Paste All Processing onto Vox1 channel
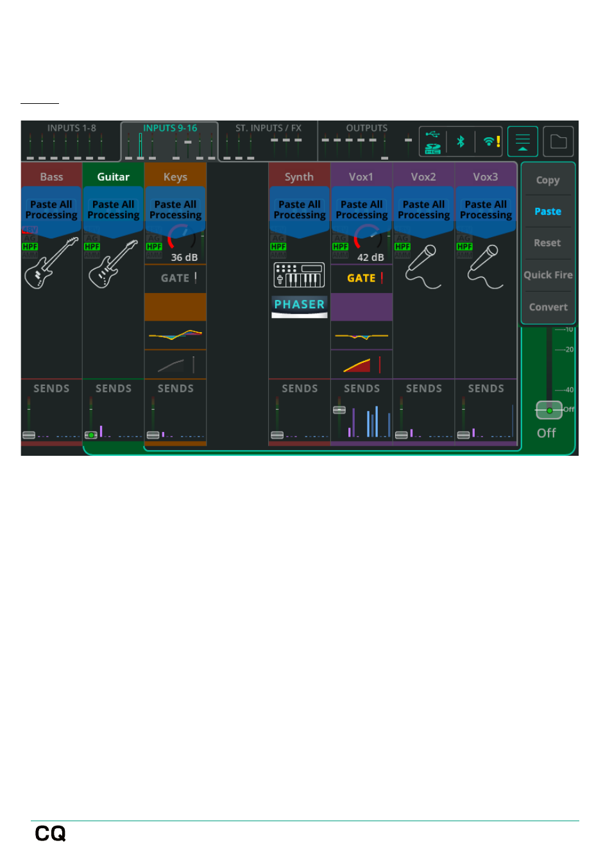Image resolution: width=612 pixels, height=868 pixels. pyautogui.click(x=362, y=210)
